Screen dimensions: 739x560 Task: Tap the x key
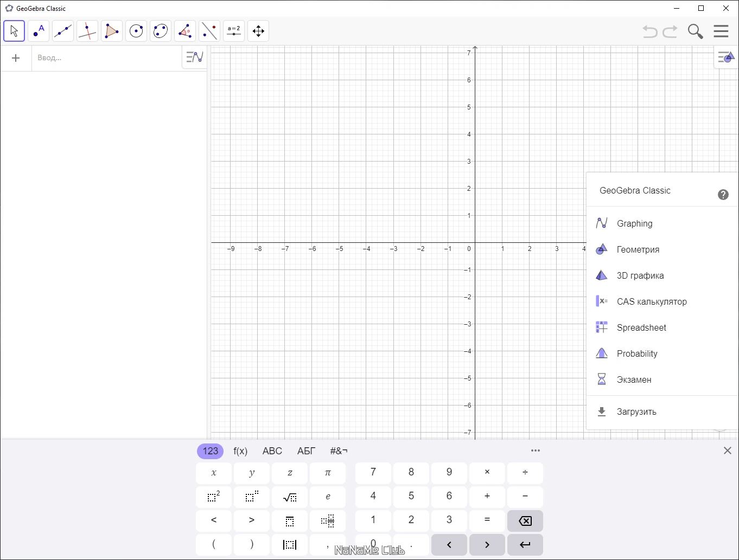pyautogui.click(x=214, y=473)
